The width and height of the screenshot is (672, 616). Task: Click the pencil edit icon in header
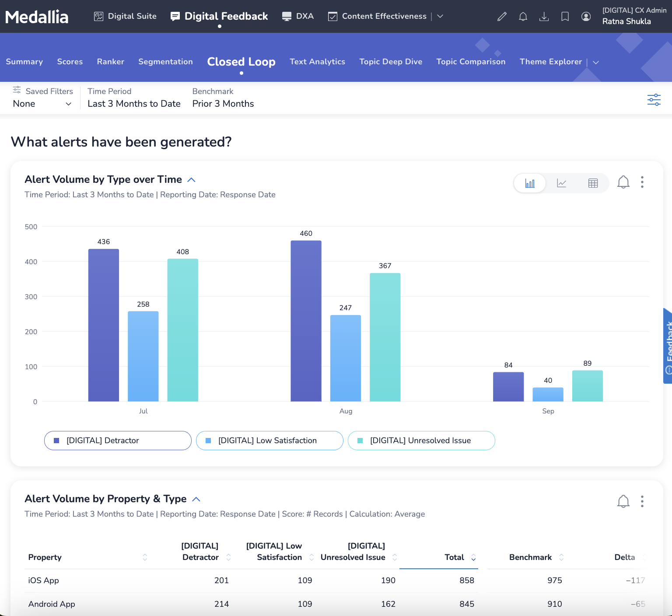pyautogui.click(x=502, y=17)
